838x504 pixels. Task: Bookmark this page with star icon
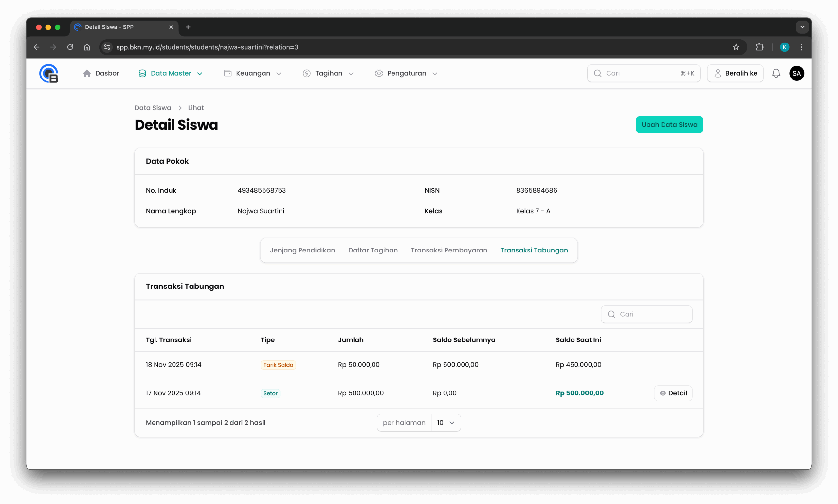coord(736,47)
